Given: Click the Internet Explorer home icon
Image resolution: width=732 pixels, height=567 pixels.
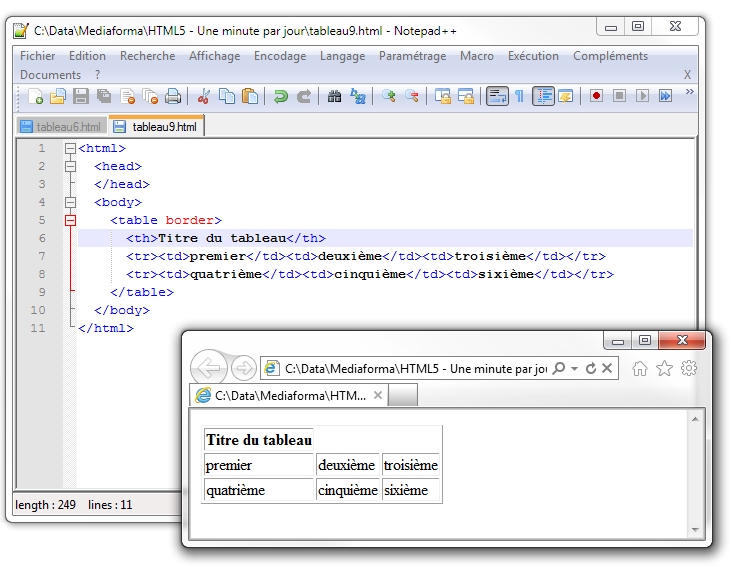Looking at the screenshot, I should point(640,369).
